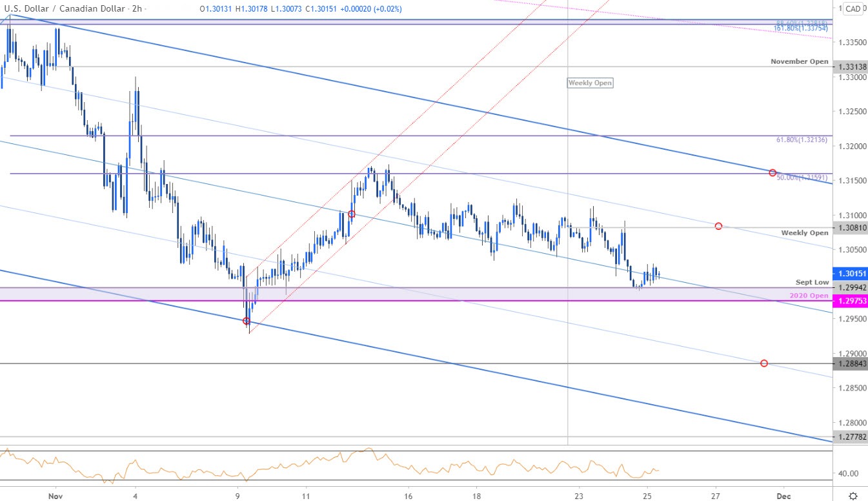Click the 1.29942 price tag

(x=849, y=287)
